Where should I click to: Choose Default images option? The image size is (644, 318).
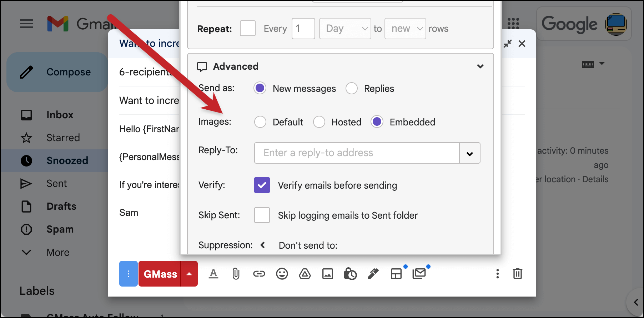(260, 122)
